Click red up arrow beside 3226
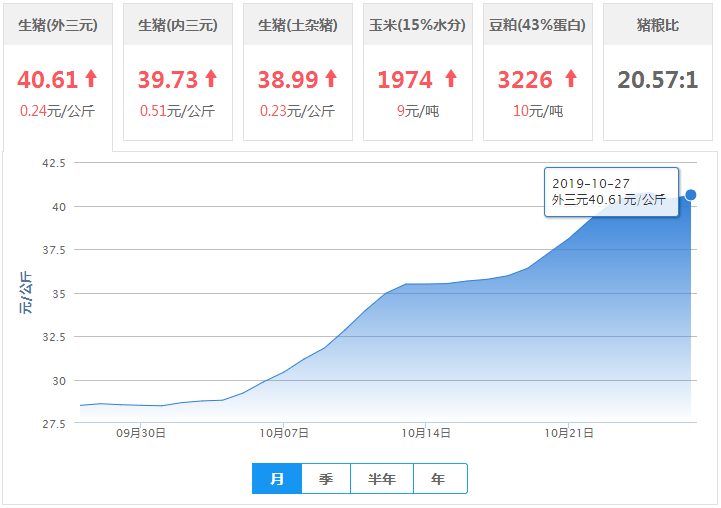Image resolution: width=721 pixels, height=508 pixels. click(570, 78)
